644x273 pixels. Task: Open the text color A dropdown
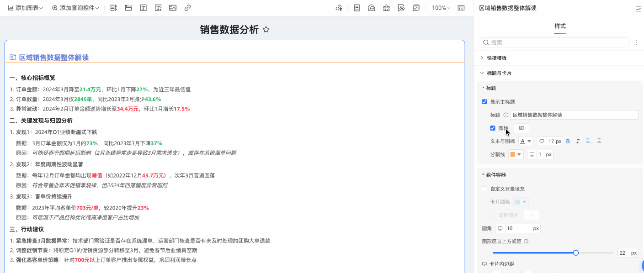[x=526, y=142]
